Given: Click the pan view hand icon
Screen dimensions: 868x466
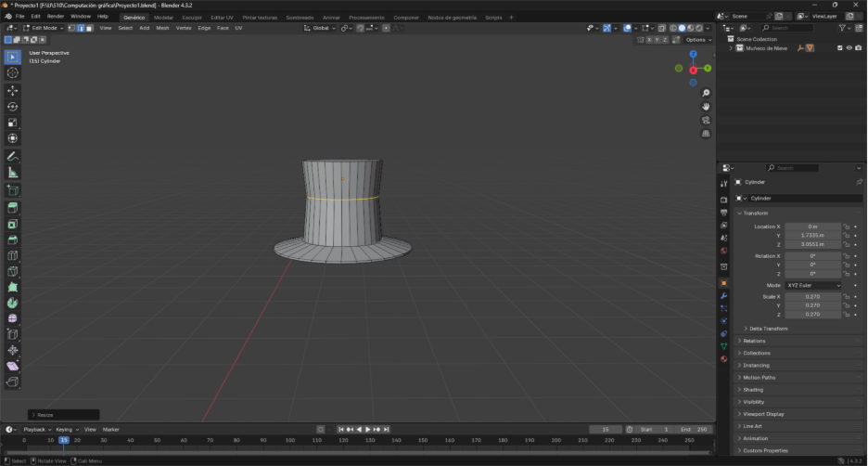Looking at the screenshot, I should pos(706,106).
